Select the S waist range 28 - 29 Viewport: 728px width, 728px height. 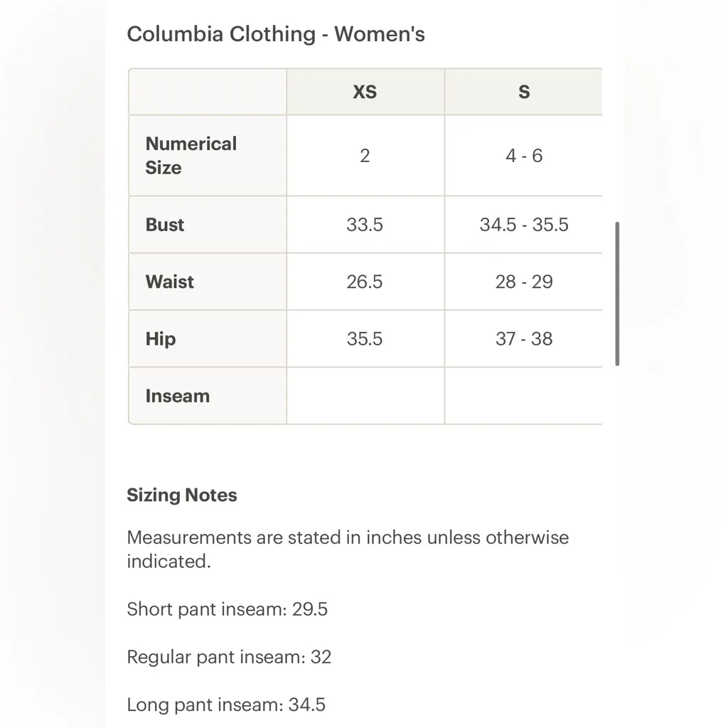click(524, 282)
